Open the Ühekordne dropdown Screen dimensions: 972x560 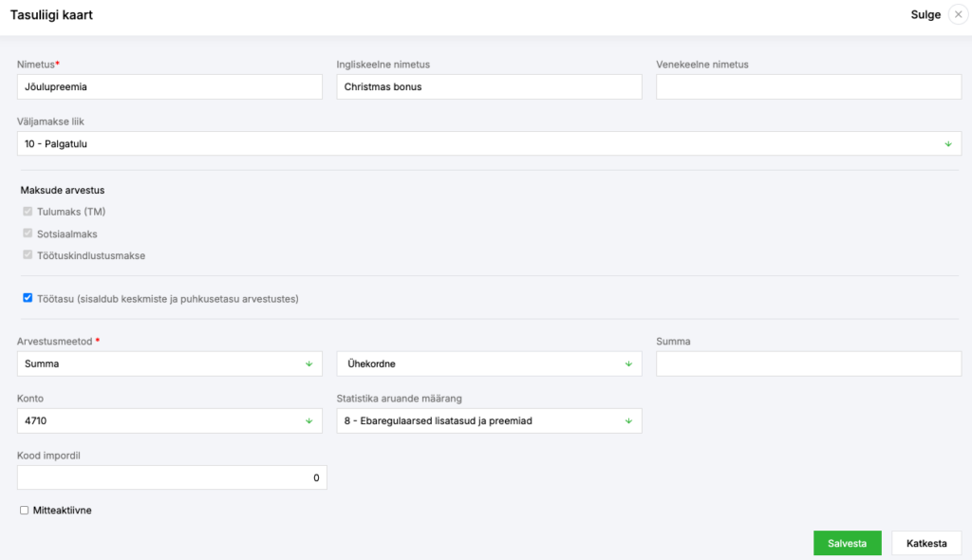(x=489, y=364)
